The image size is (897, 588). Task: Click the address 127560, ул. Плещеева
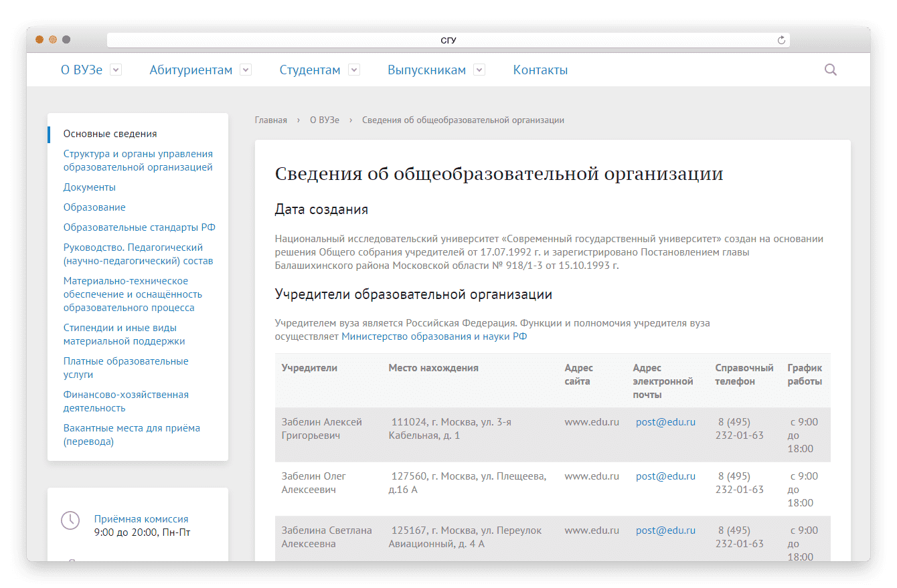point(468,483)
